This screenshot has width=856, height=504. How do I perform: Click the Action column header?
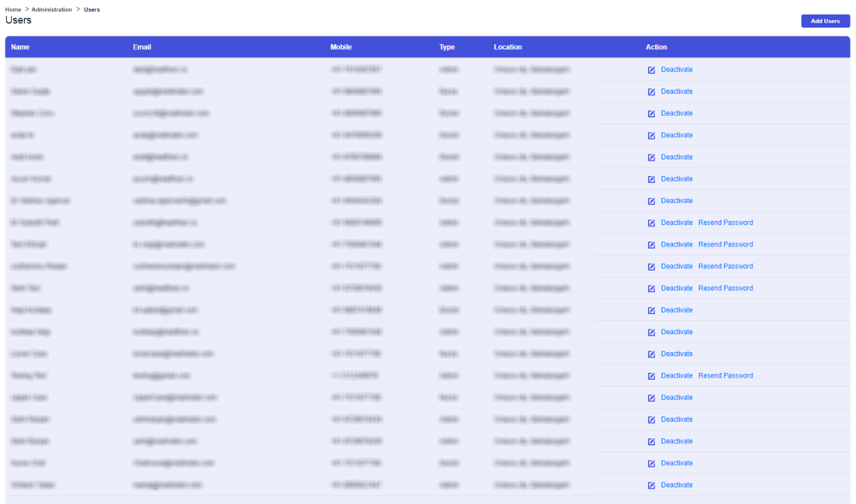pyautogui.click(x=656, y=47)
